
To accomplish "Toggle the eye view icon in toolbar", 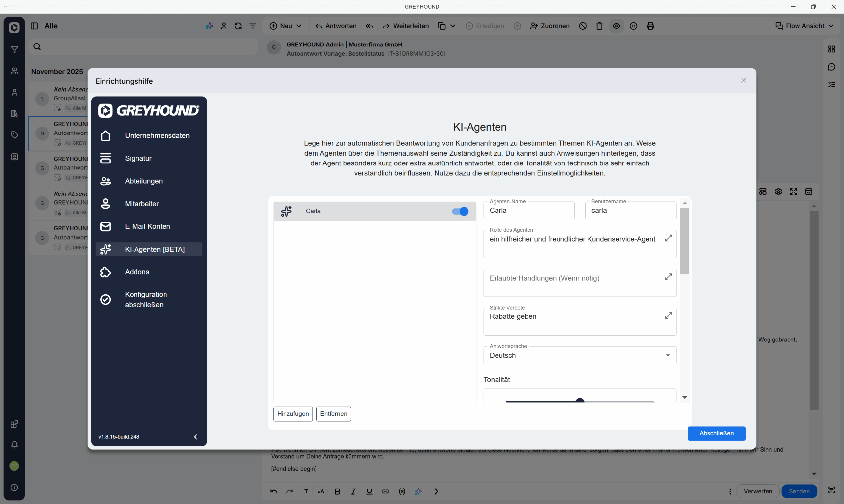I will (616, 26).
